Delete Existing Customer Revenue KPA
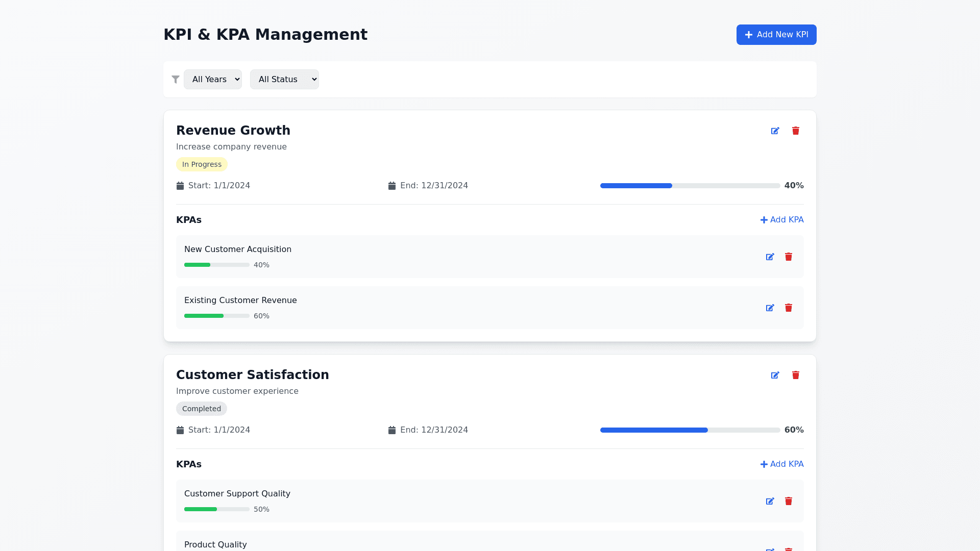This screenshot has width=980, height=551. point(788,308)
